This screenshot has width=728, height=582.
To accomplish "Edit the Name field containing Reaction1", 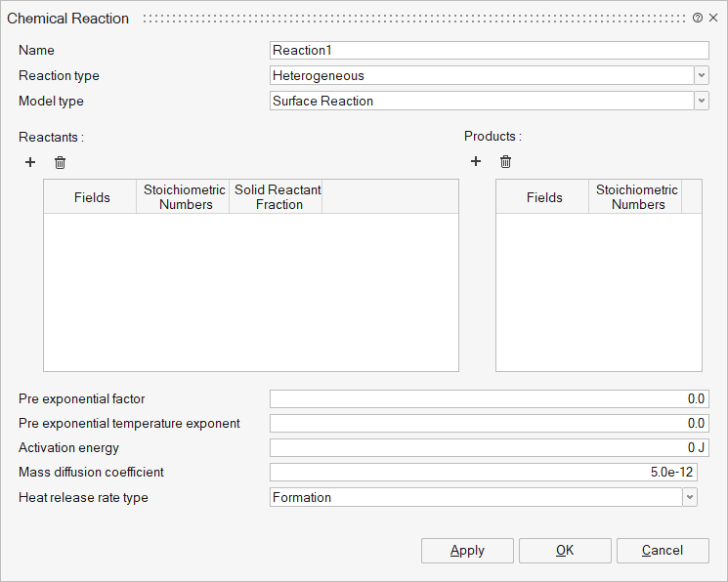I will click(x=489, y=50).
